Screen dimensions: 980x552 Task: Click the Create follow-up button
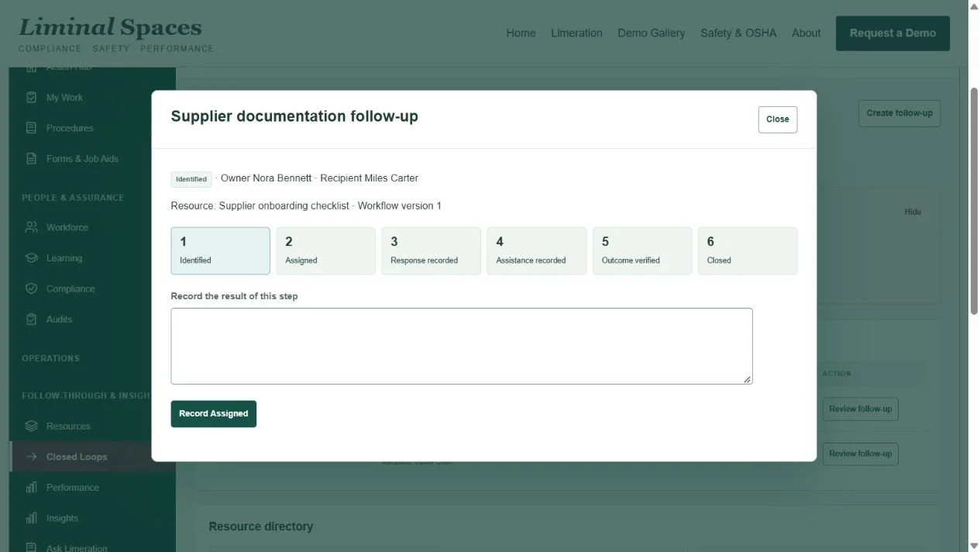[x=899, y=113]
